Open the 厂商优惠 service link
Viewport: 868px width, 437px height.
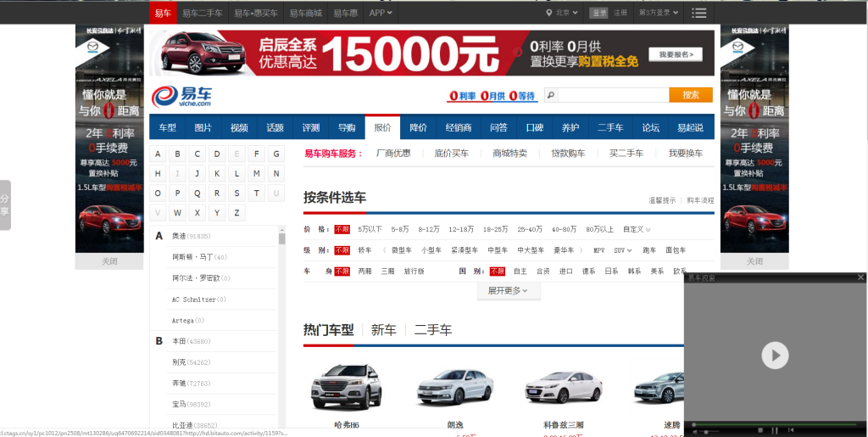(x=393, y=154)
